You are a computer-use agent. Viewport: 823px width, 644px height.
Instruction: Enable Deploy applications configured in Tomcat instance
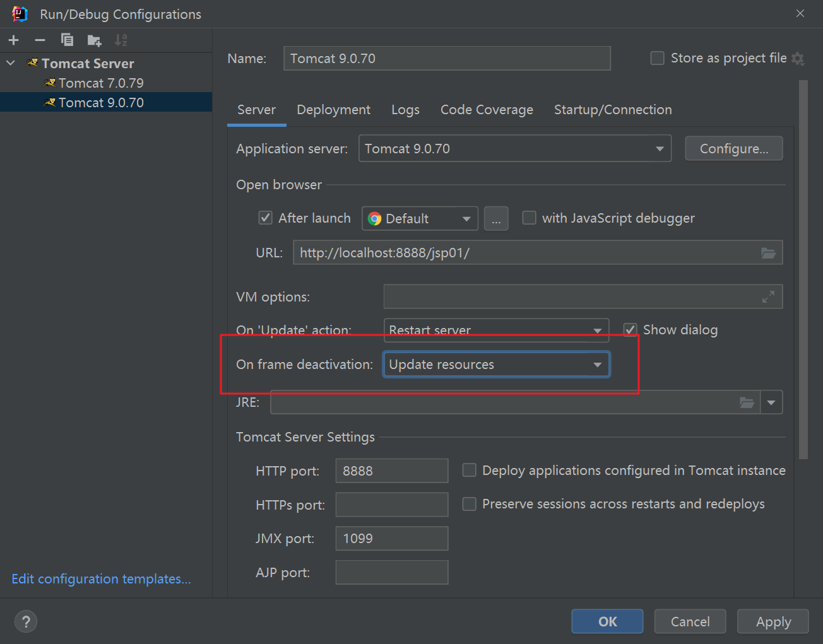469,470
